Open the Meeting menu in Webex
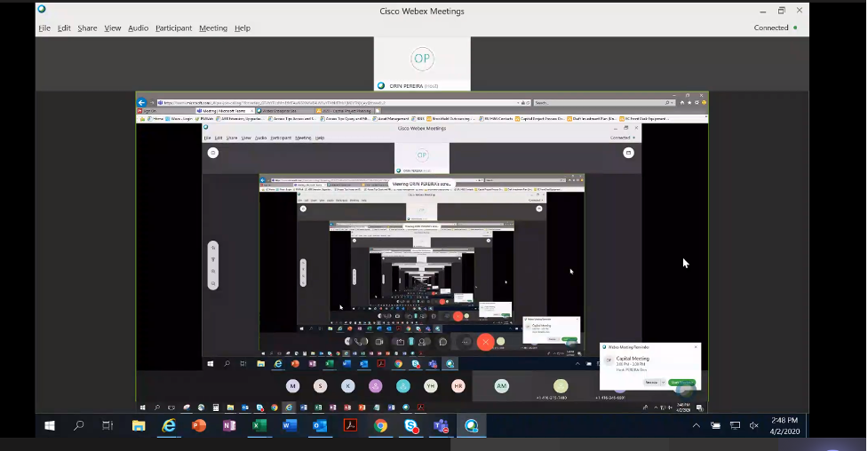This screenshot has width=868, height=451. (213, 28)
